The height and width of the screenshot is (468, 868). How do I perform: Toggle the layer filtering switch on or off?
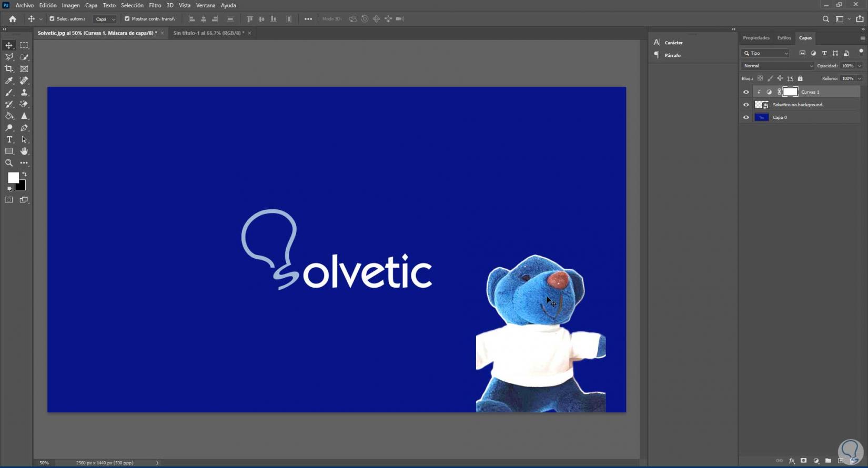[x=861, y=52]
